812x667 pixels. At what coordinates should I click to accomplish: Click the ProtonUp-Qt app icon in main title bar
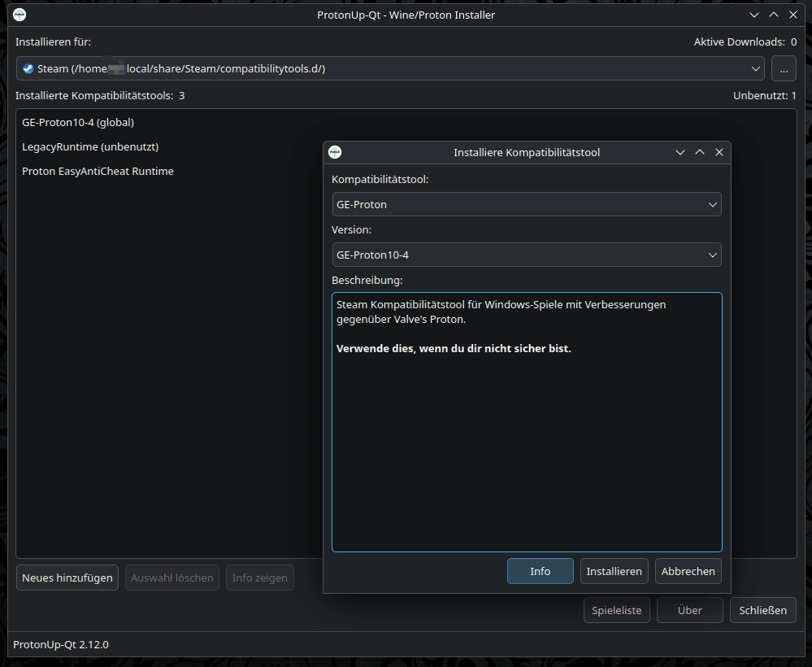[20, 15]
